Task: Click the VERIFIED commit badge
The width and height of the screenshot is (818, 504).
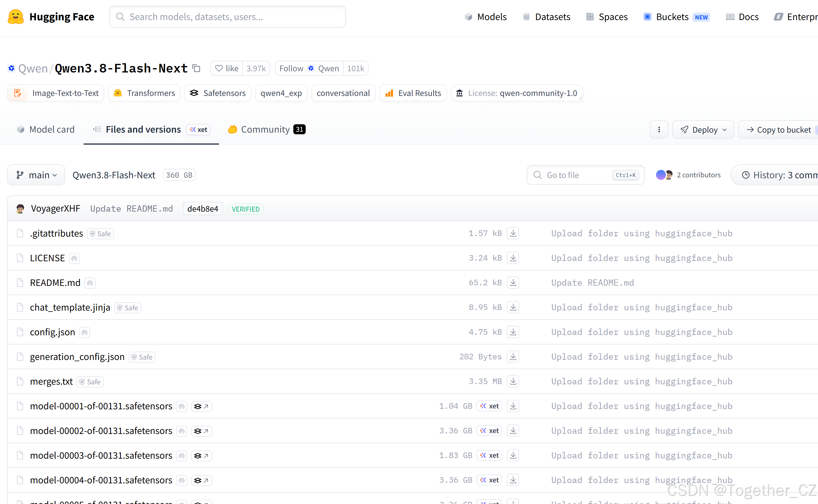Action: [246, 209]
